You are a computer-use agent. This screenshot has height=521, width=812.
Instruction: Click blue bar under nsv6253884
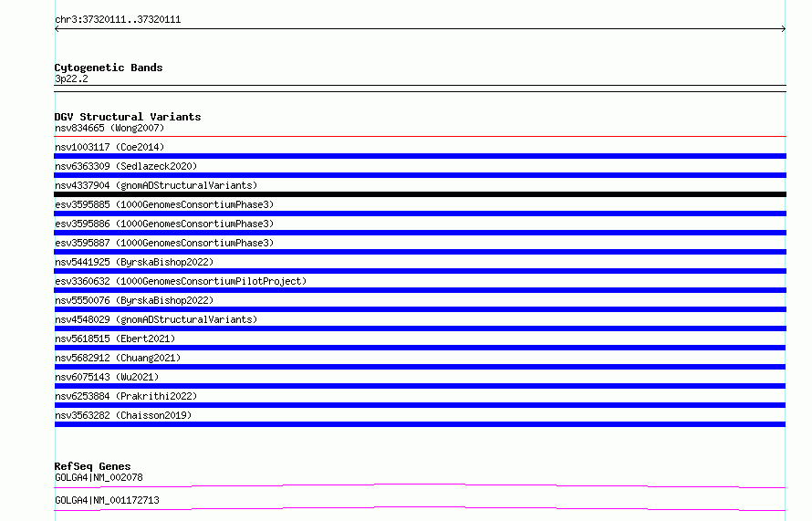click(x=420, y=405)
